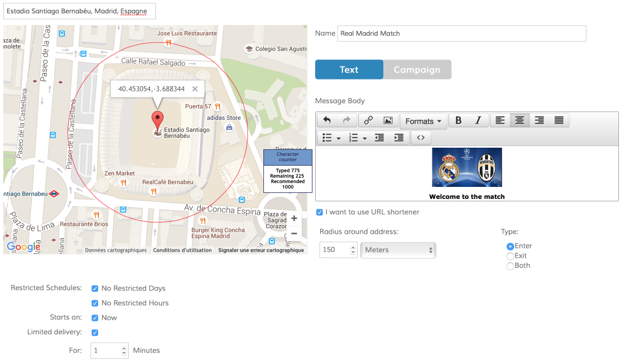Increase indent in the message editor
Image resolution: width=620 pixels, height=364 pixels.
399,138
